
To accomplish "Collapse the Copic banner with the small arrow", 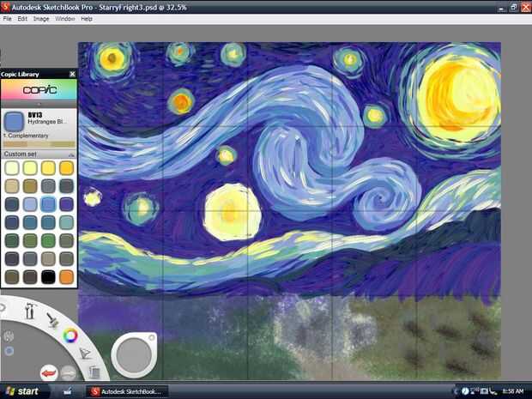I will click(x=39, y=104).
